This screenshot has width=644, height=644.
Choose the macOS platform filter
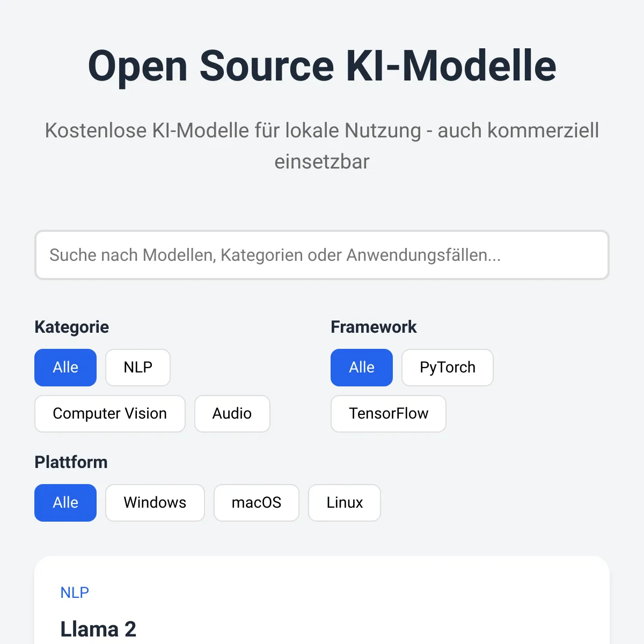[257, 503]
